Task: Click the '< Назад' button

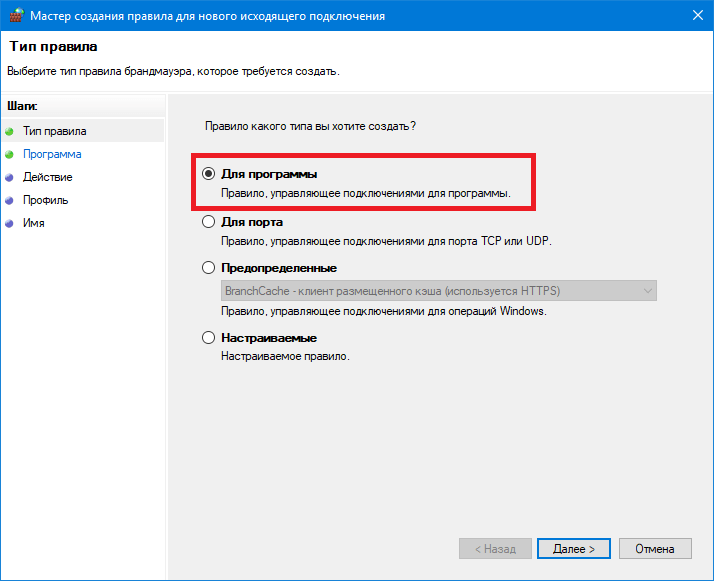Action: [x=495, y=549]
